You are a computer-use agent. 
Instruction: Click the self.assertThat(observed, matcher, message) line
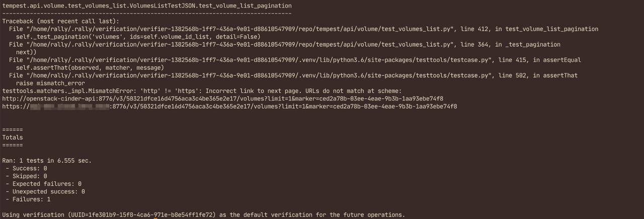[x=90, y=68]
